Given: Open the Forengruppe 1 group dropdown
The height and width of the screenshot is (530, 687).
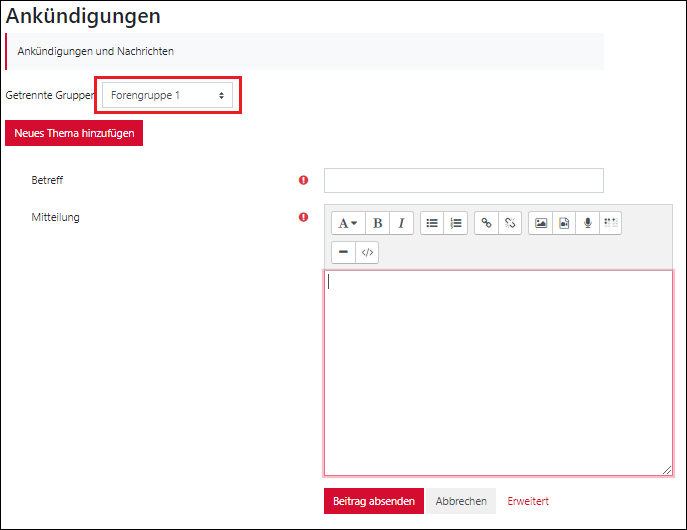Looking at the screenshot, I should tap(167, 95).
